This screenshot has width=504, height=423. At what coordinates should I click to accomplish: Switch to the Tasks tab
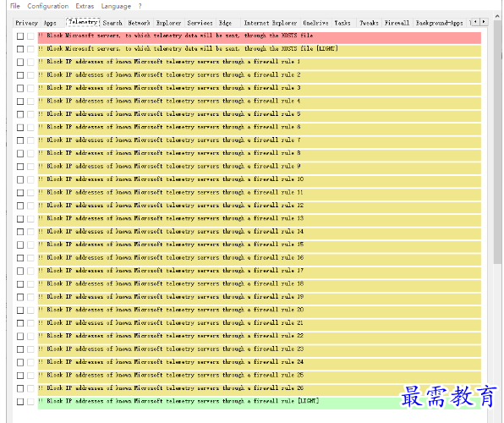tap(342, 23)
